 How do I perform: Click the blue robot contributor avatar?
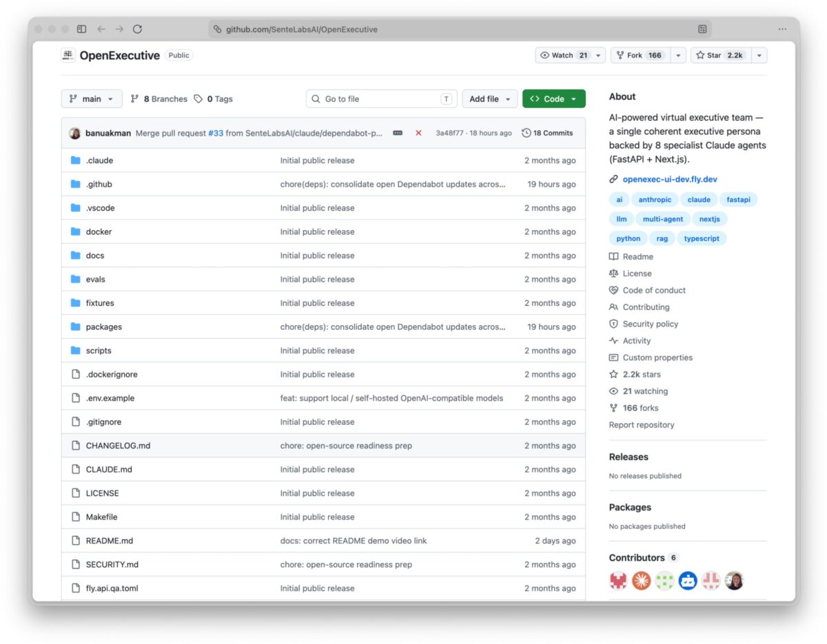pyautogui.click(x=688, y=581)
